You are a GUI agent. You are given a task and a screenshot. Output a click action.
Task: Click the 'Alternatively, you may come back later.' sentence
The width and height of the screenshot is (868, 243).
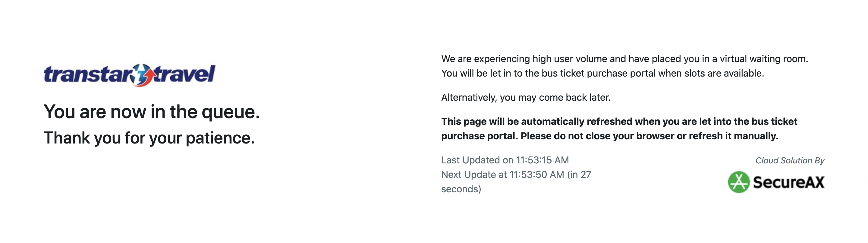[x=526, y=97]
